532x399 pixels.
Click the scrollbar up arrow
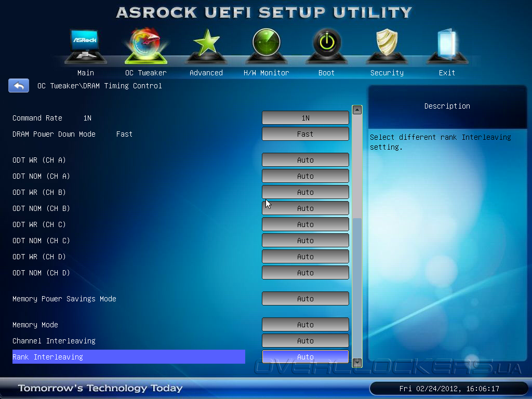(x=357, y=110)
